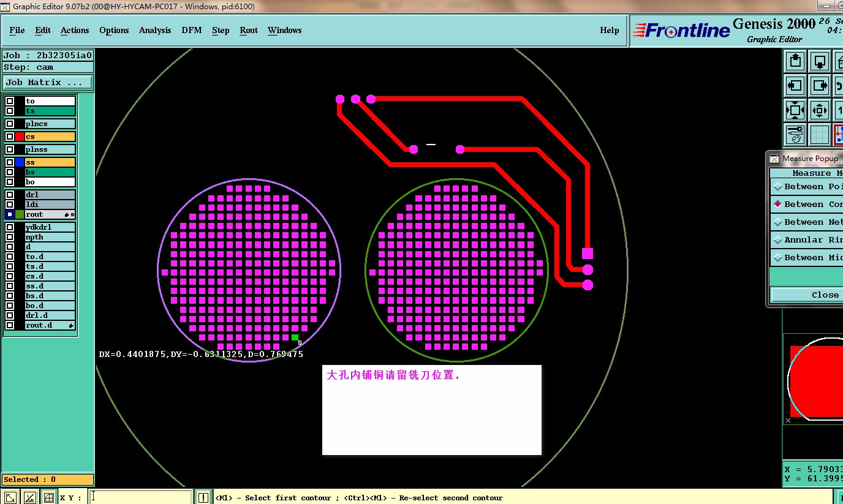This screenshot has height=504, width=843.
Task: Open the Actions menu
Action: coord(75,30)
